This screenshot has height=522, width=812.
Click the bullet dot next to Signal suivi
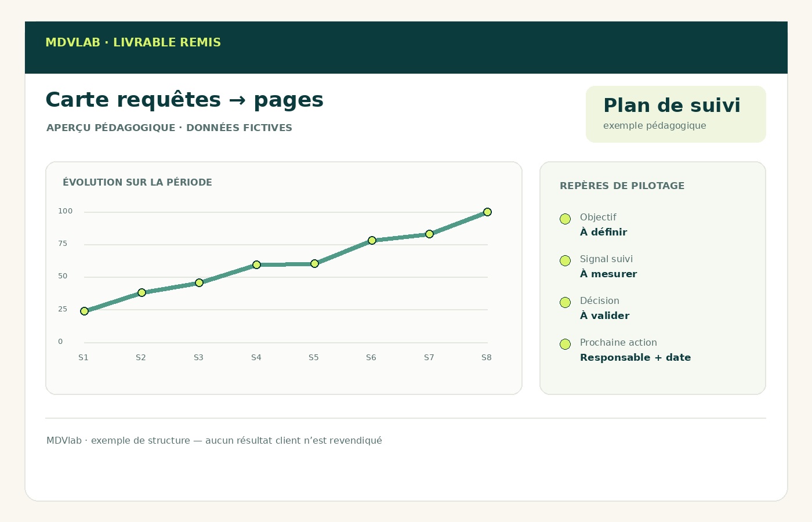click(565, 260)
